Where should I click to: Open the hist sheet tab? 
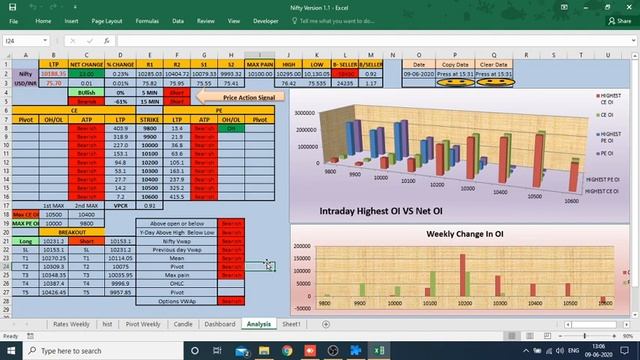click(107, 324)
